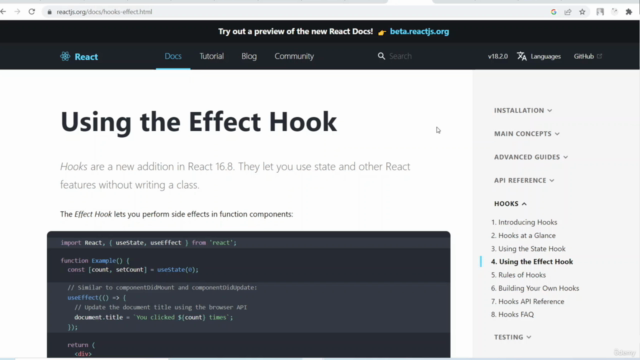Click the 'return (' code line

click(x=81, y=345)
